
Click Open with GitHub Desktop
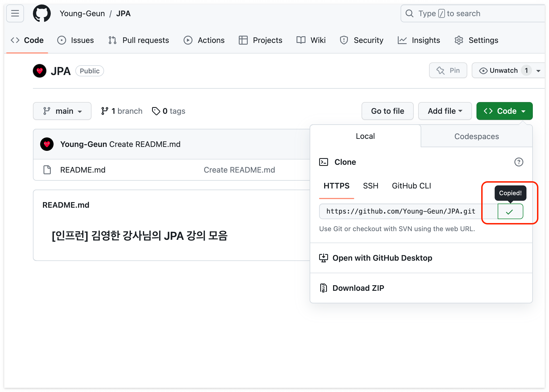pos(382,258)
